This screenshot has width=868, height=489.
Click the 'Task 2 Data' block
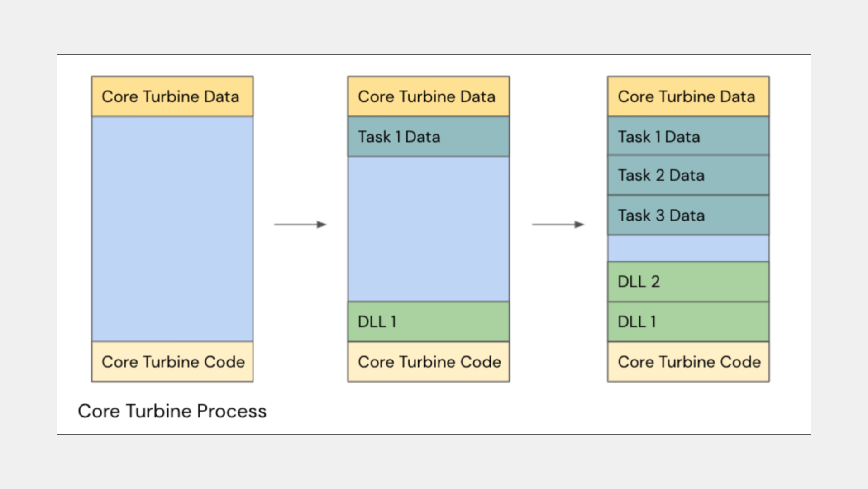pyautogui.click(x=688, y=175)
